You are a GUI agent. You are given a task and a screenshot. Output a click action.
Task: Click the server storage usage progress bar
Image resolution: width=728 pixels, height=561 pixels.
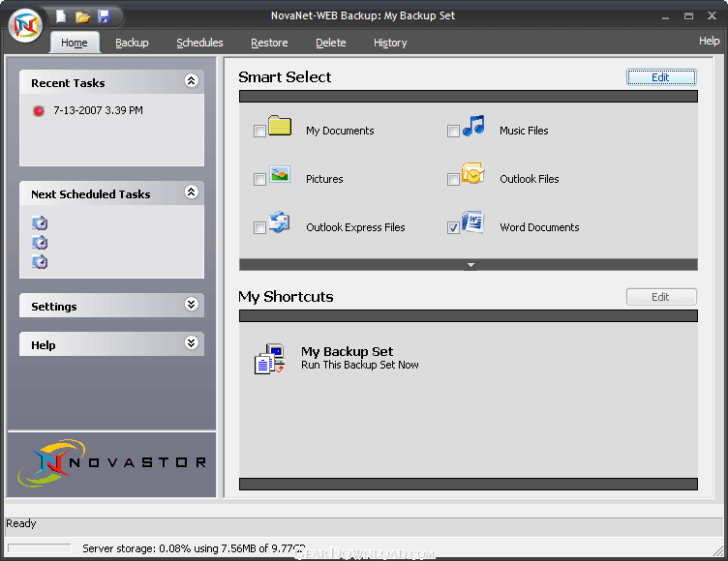[x=40, y=548]
